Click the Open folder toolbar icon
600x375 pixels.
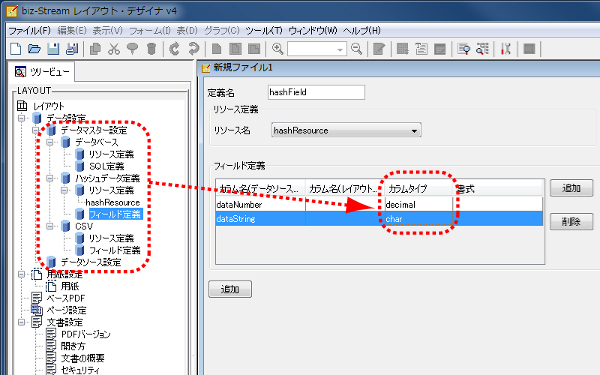(x=34, y=49)
